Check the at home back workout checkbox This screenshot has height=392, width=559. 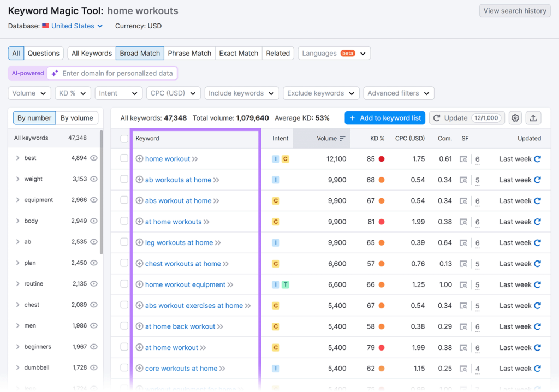(x=124, y=325)
